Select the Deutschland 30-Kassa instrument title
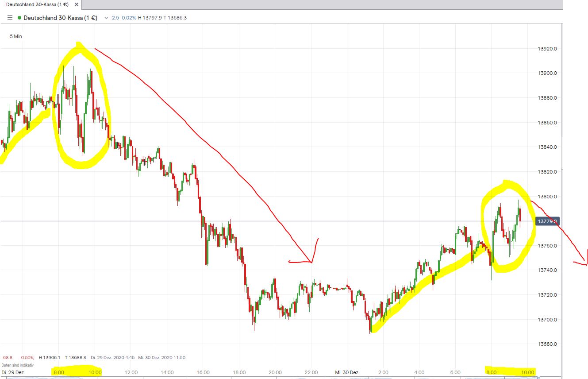Screen dimensions: 588x379 60,18
